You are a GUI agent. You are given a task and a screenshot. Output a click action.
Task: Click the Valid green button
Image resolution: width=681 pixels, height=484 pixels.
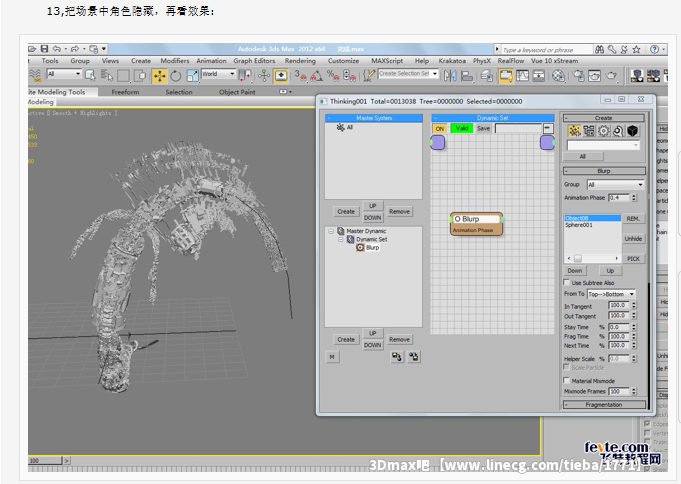(x=462, y=128)
